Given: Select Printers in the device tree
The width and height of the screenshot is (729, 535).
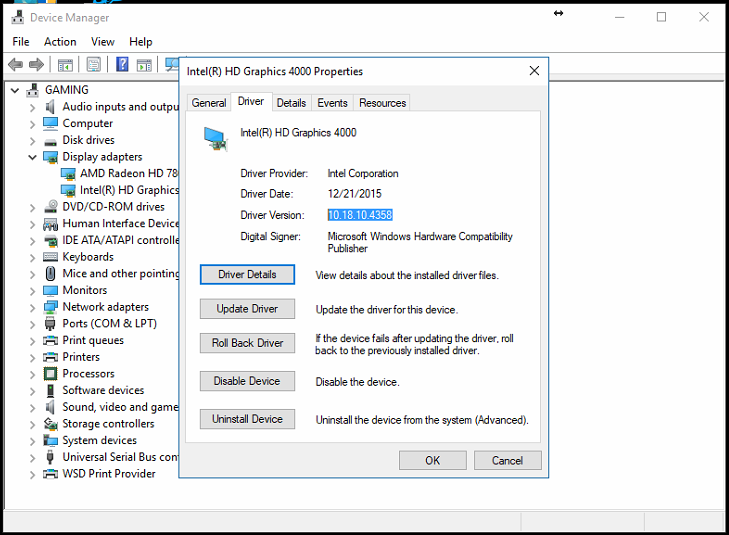Looking at the screenshot, I should pyautogui.click(x=81, y=357).
